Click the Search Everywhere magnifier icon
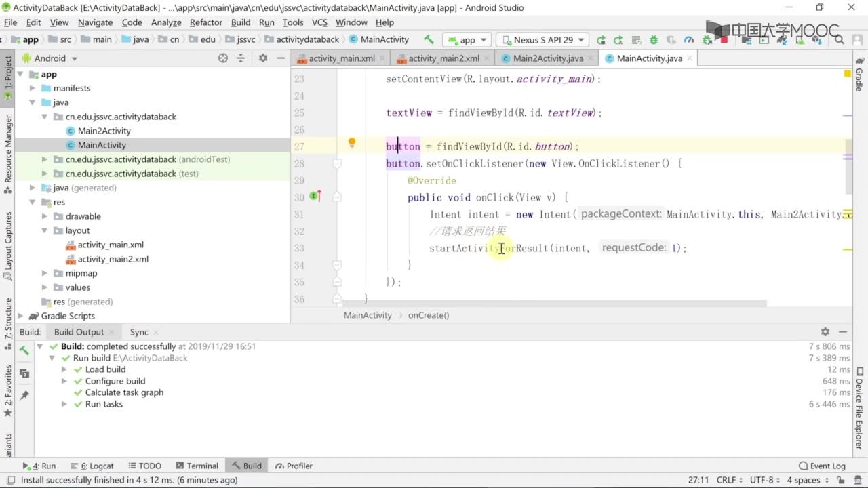The width and height of the screenshot is (868, 488). tap(839, 40)
